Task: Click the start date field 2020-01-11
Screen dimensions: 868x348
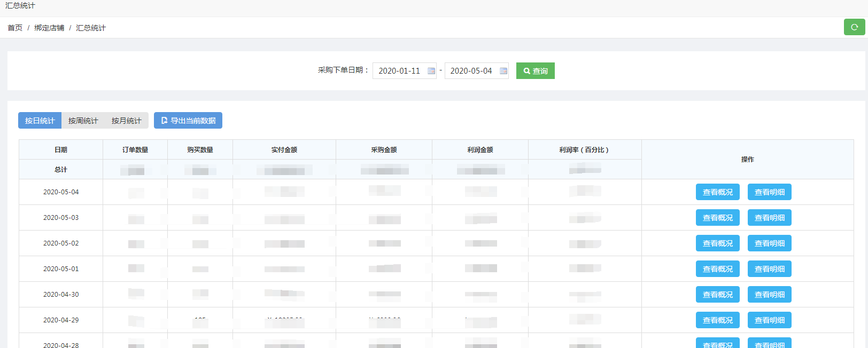Action: click(404, 70)
